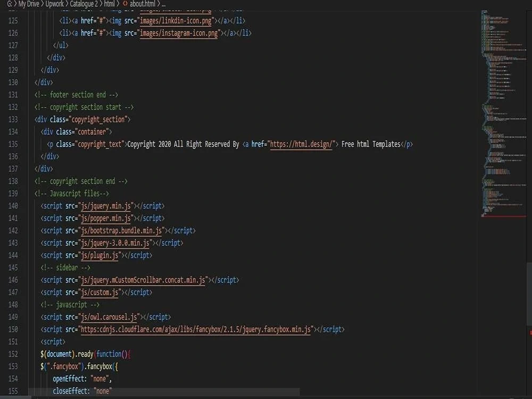This screenshot has height=399, width=532.
Task: Click the 'copyright_text' class value
Action: pyautogui.click(x=100, y=144)
